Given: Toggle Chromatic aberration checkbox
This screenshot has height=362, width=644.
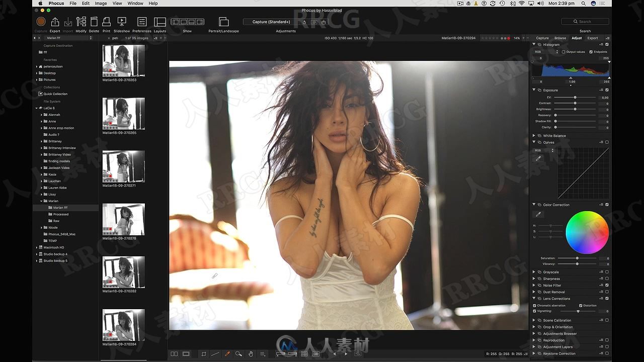Looking at the screenshot, I should [535, 305].
